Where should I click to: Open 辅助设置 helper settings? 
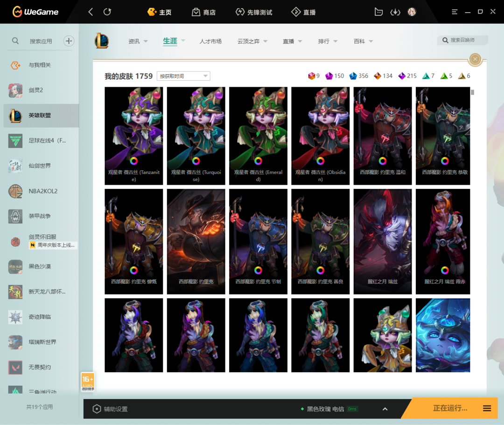[x=110, y=409]
